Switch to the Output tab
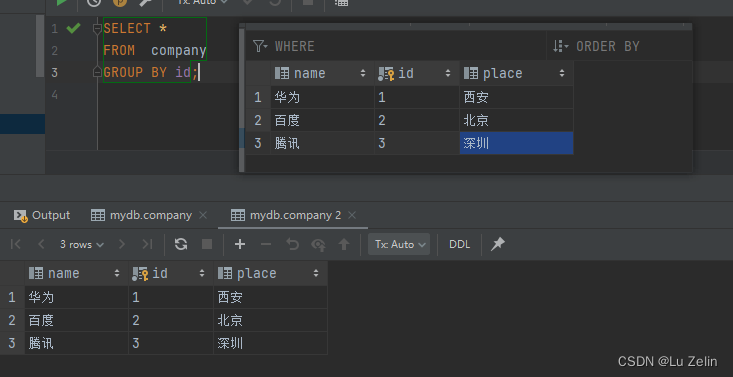 click(42, 215)
